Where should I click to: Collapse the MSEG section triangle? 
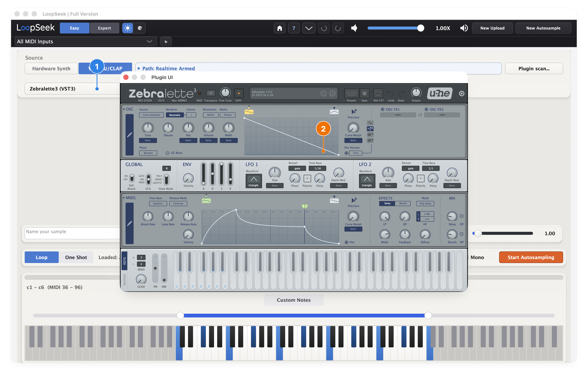[x=124, y=198]
